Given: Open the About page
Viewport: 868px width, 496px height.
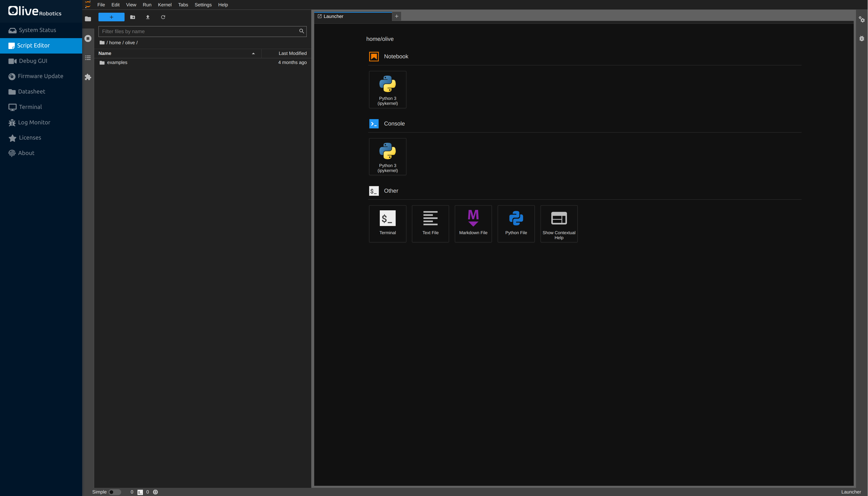Looking at the screenshot, I should click(x=41, y=153).
